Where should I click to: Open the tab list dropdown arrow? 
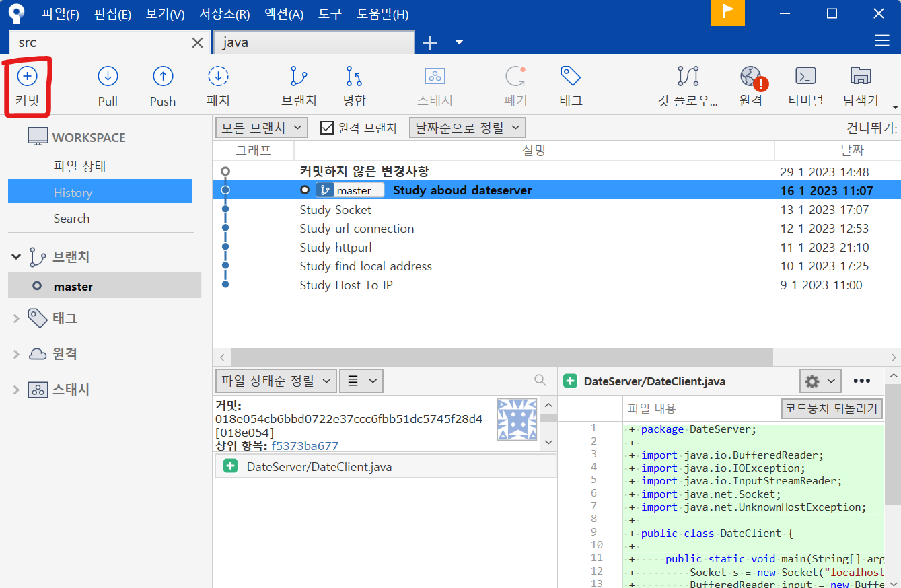coord(459,42)
